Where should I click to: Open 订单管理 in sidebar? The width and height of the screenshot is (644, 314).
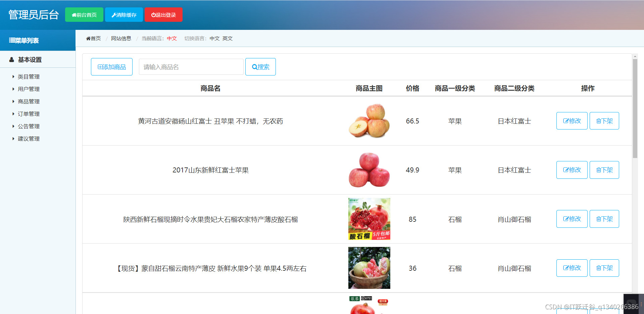click(29, 114)
